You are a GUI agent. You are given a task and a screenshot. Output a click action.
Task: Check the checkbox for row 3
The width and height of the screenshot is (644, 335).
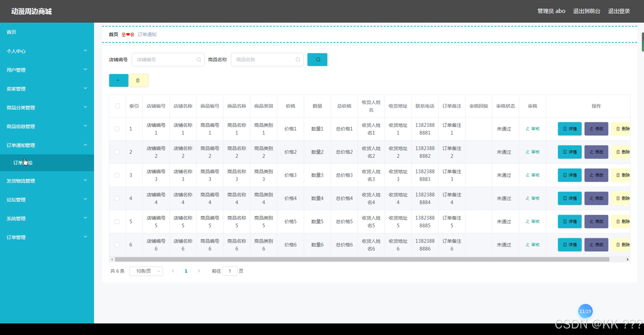point(117,175)
